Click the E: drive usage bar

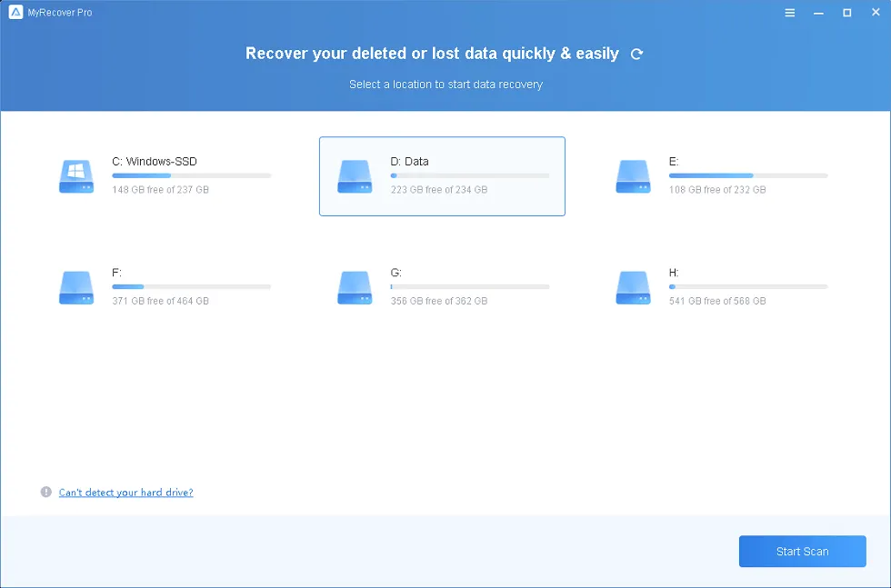click(747, 175)
